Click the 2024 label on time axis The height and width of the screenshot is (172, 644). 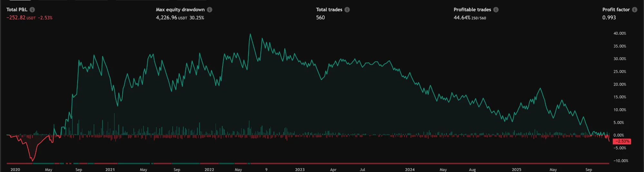point(410,169)
